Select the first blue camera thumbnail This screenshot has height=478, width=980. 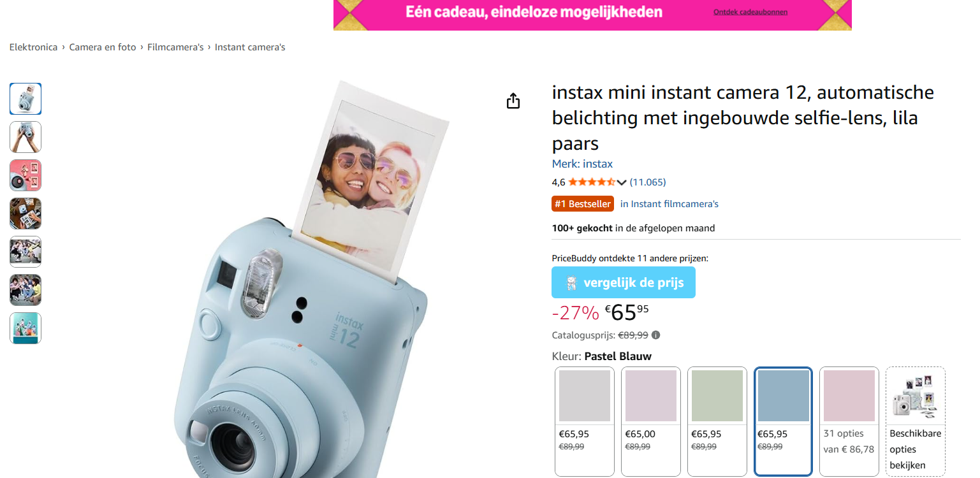point(26,99)
